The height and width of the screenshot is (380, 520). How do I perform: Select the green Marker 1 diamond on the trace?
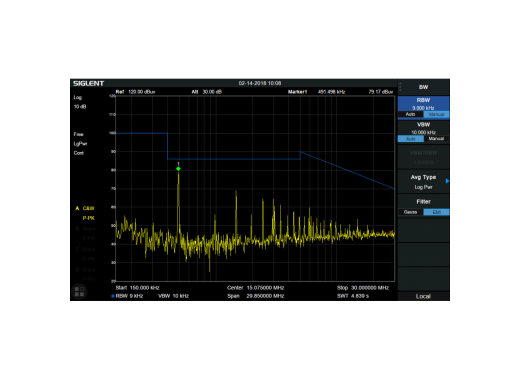pos(178,169)
